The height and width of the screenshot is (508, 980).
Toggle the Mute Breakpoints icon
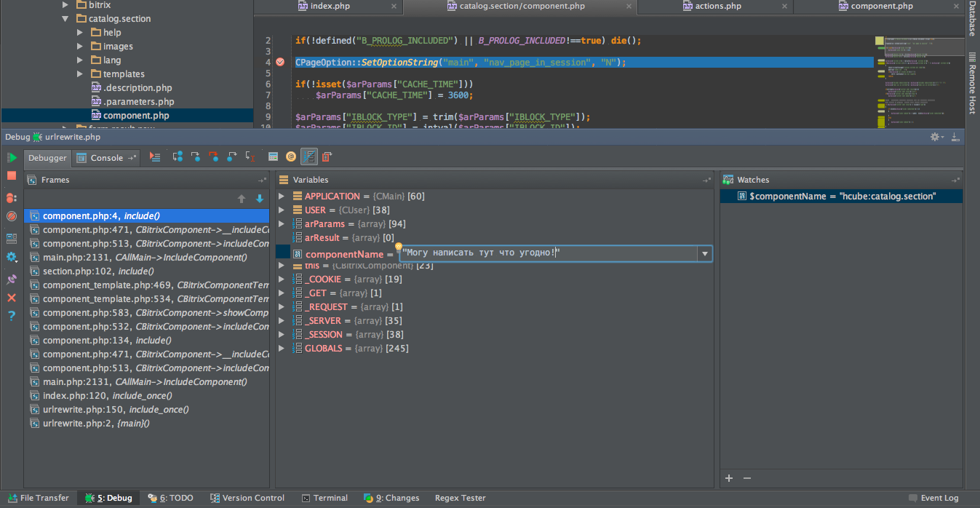12,216
